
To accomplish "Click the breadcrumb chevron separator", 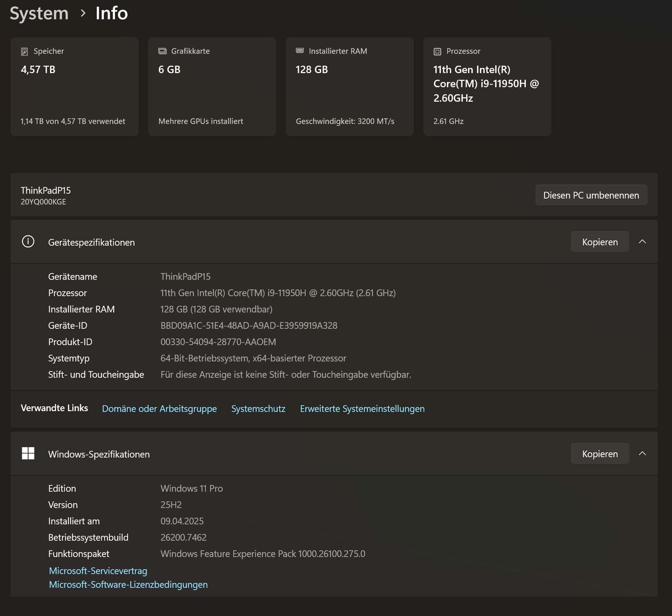I will coord(83,13).
